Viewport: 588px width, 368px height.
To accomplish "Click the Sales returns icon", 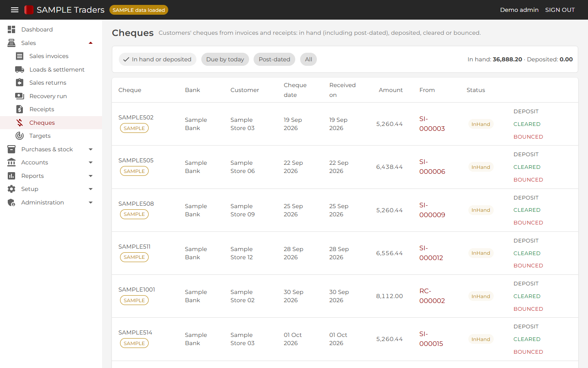I will (x=20, y=83).
